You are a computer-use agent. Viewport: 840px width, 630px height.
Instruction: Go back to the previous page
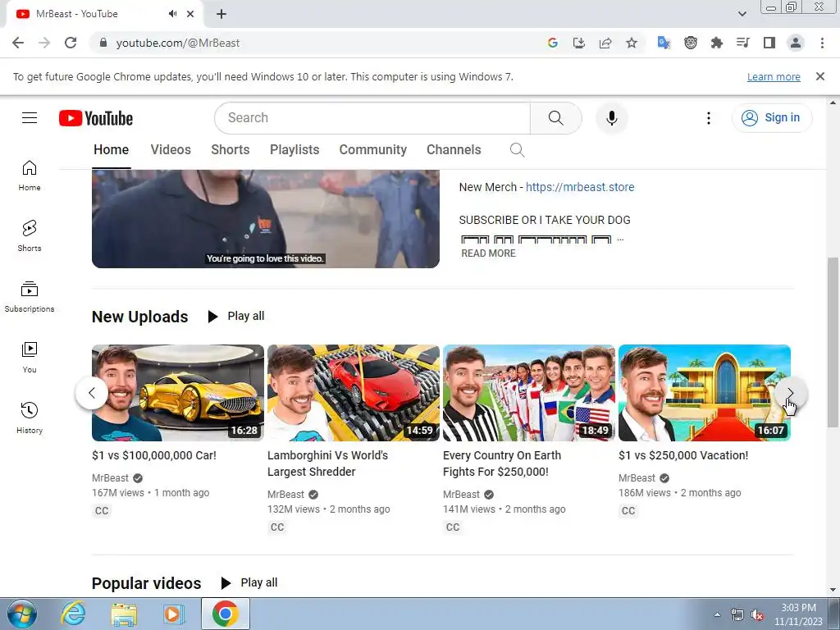[18, 43]
